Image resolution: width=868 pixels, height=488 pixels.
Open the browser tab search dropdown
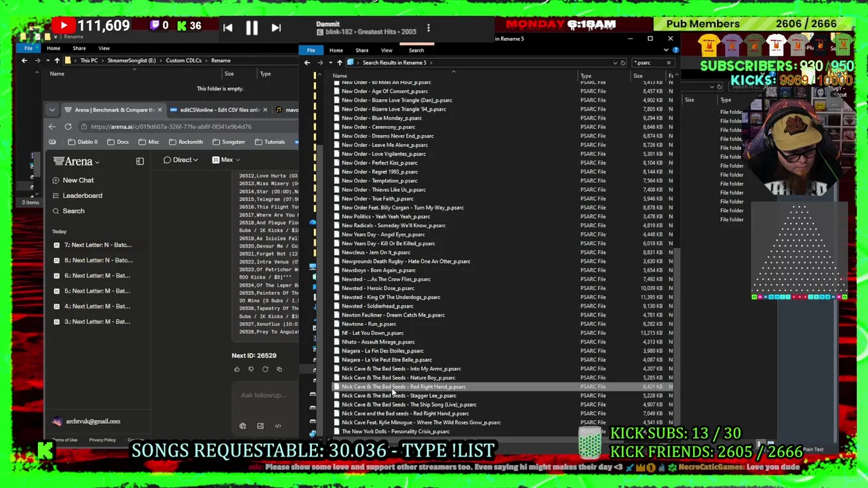[52, 110]
